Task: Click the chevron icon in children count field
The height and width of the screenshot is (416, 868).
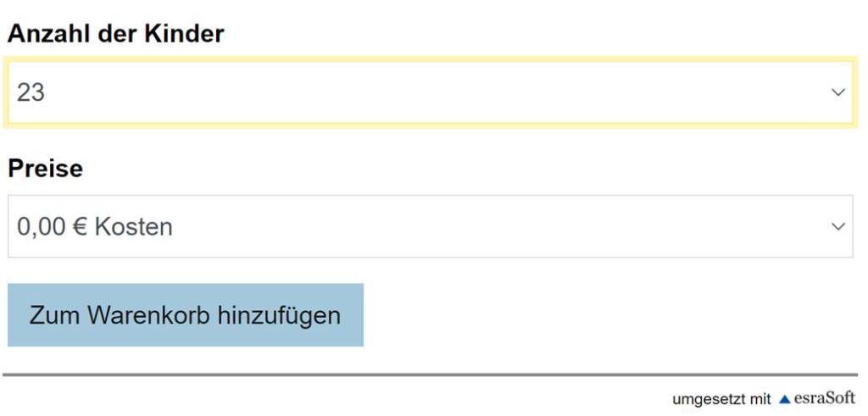Action: (x=838, y=92)
